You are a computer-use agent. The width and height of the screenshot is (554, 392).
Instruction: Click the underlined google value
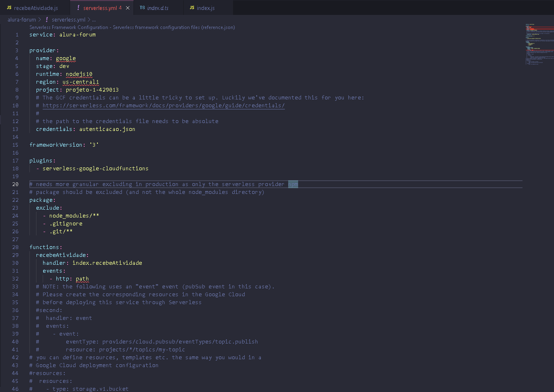(66, 58)
